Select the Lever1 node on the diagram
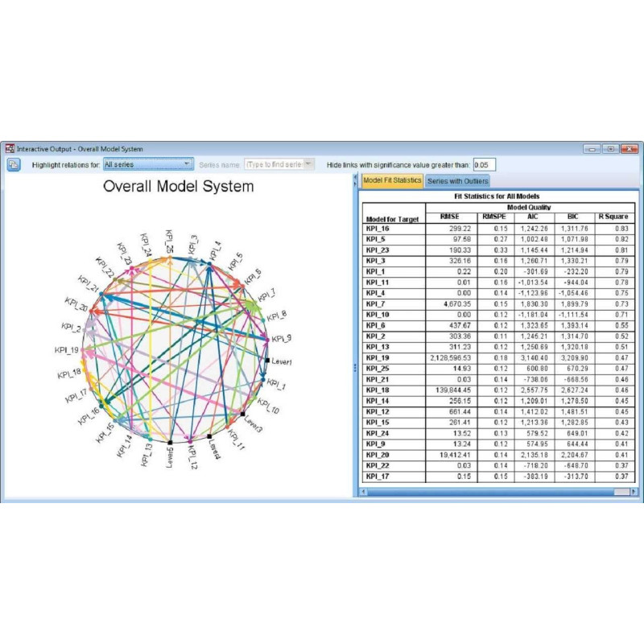This screenshot has width=644, height=644. 268,361
